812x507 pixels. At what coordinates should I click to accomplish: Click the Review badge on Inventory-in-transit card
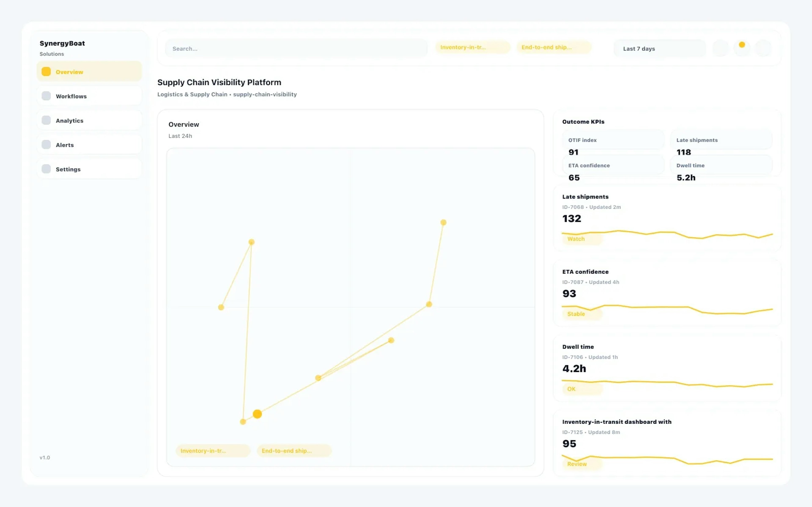[x=577, y=464]
